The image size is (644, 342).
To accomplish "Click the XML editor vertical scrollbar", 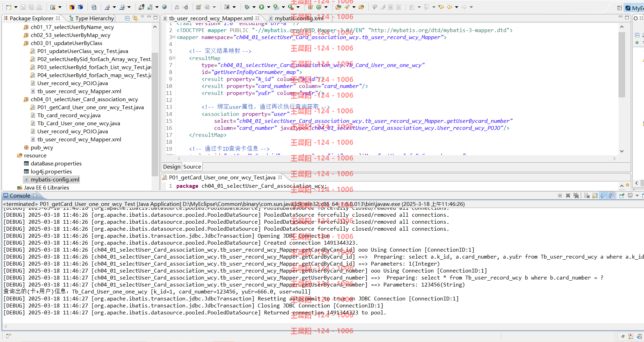I will click(622, 65).
